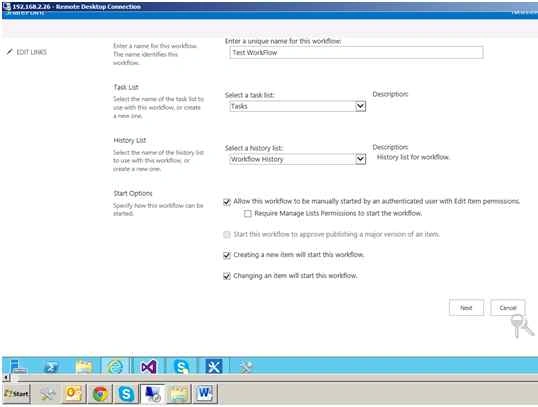Open Visual Studio from remote taskbar
The width and height of the screenshot is (538, 407).
(x=149, y=367)
